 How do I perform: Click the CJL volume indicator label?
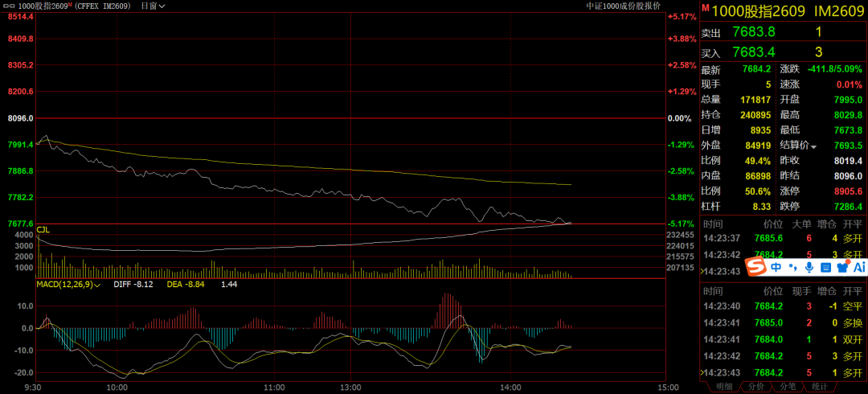(43, 229)
